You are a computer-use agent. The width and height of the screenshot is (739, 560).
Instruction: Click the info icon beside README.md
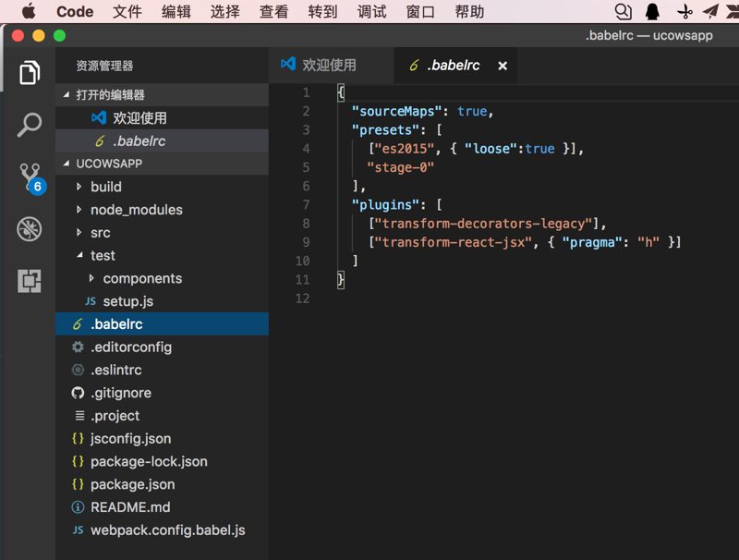(x=78, y=507)
